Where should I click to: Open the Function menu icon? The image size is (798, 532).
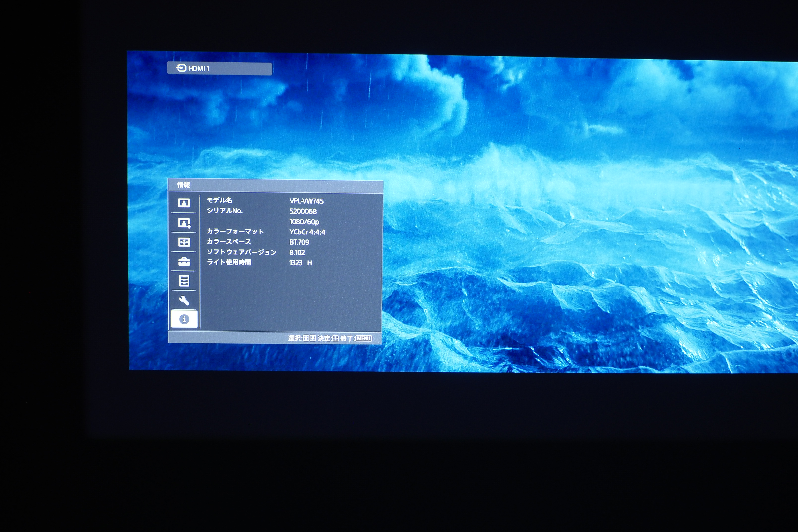(184, 281)
